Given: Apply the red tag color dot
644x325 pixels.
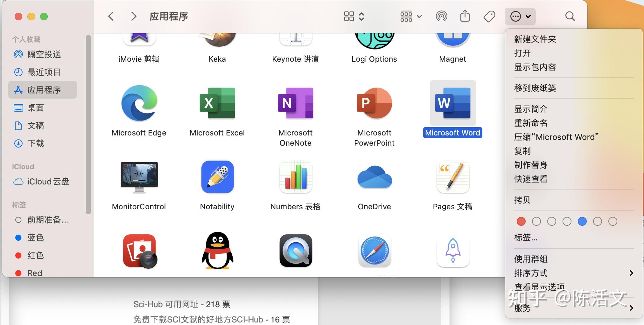Looking at the screenshot, I should (521, 221).
